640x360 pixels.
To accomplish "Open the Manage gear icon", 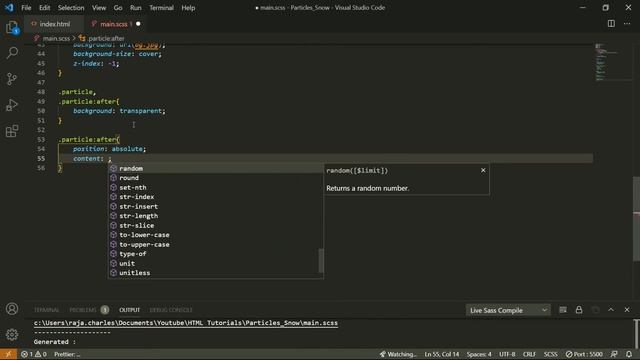I will (x=12, y=335).
